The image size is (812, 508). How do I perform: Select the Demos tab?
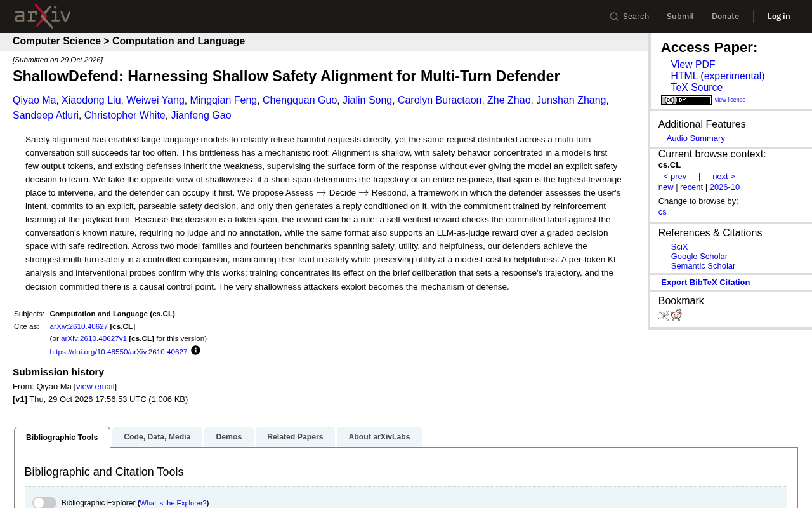[229, 437]
